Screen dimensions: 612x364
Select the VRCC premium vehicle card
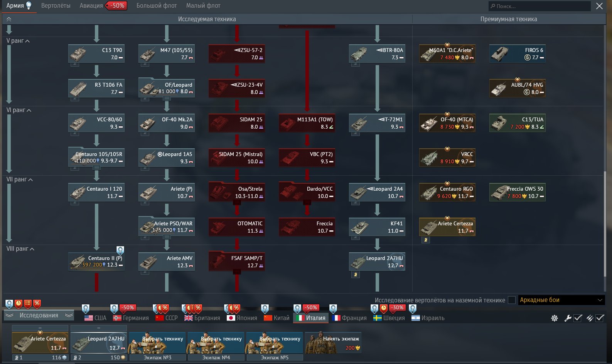447,158
